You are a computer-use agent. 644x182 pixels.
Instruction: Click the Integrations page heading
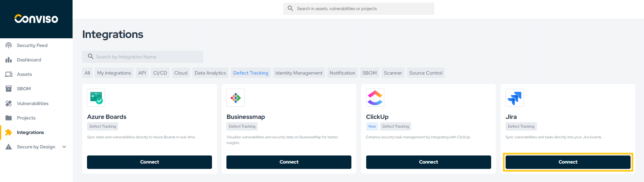(113, 34)
